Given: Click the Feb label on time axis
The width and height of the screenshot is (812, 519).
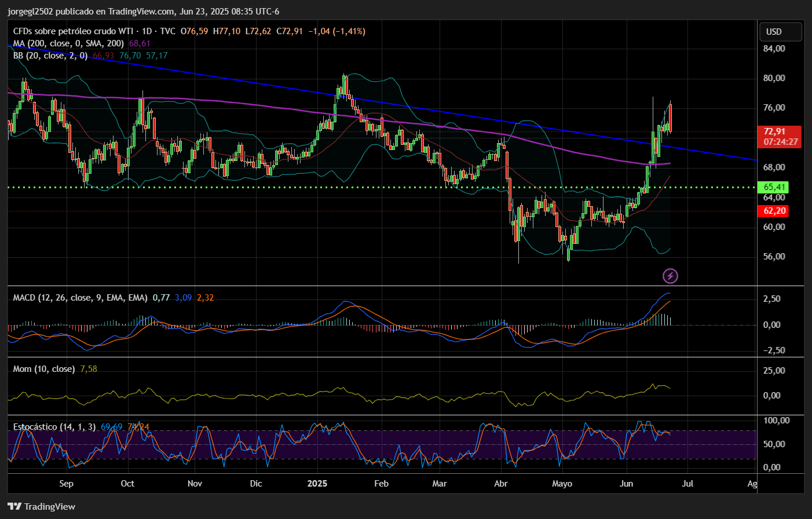Looking at the screenshot, I should [381, 484].
